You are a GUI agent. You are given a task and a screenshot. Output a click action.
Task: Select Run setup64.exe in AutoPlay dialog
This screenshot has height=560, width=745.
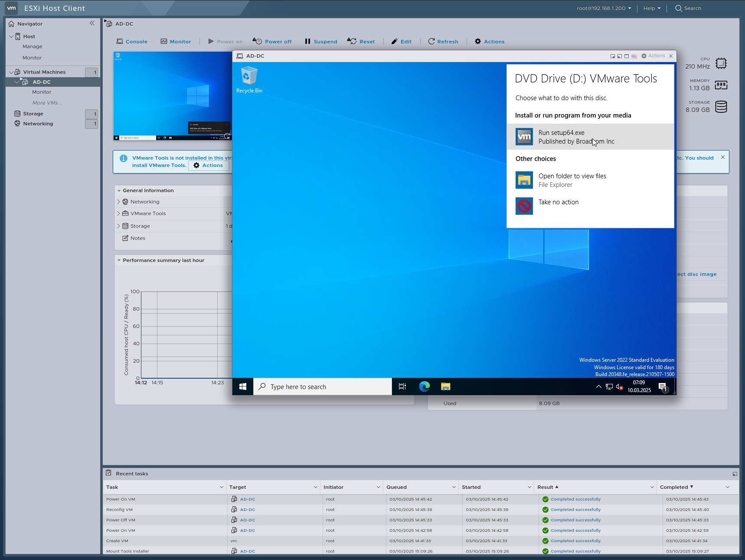pos(577,137)
